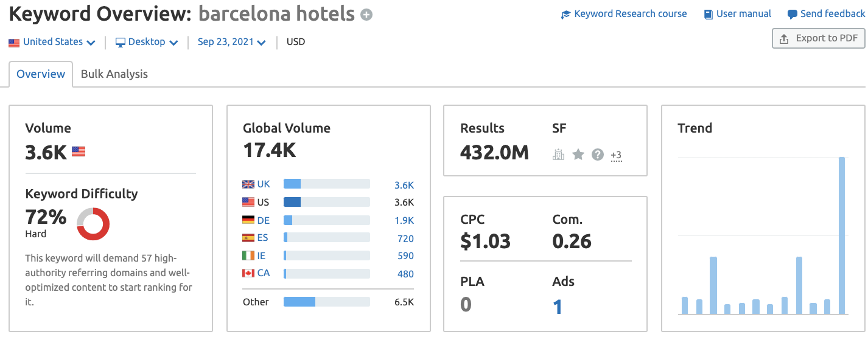Click the CA volume value 480
This screenshot has width=868, height=337.
click(405, 274)
